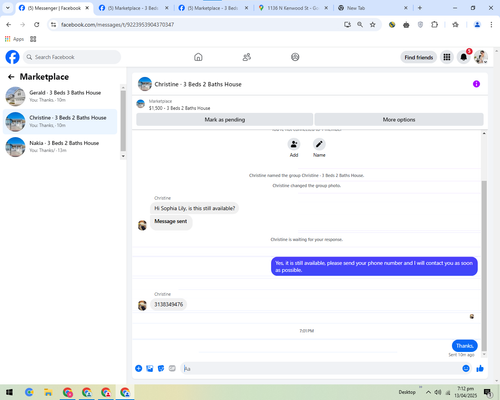Go back from Marketplace chats list

(x=11, y=77)
